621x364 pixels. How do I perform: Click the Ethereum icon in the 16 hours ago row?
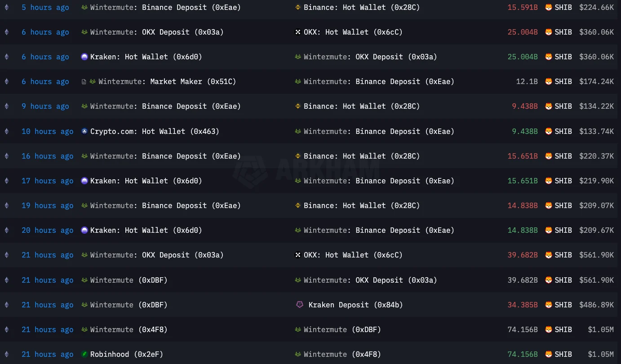coord(6,156)
